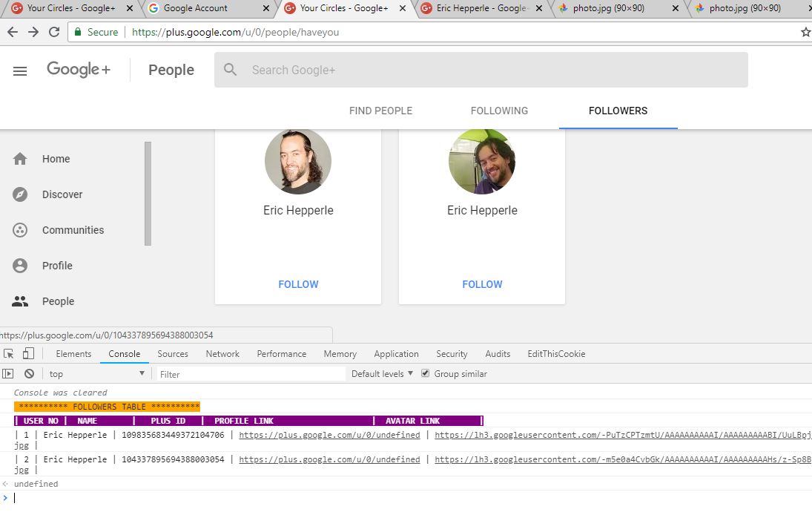The height and width of the screenshot is (515, 812).
Task: Click the browser forward arrow
Action: (33, 32)
